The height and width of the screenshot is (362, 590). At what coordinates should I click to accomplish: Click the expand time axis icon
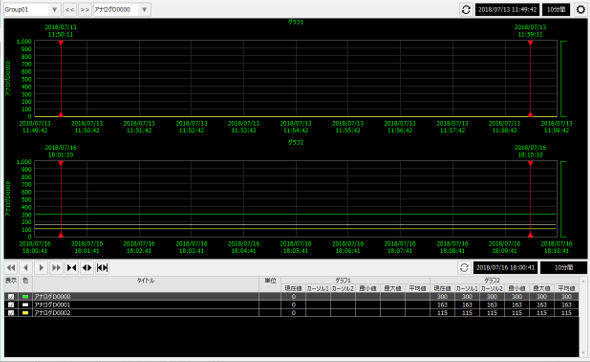(87, 268)
